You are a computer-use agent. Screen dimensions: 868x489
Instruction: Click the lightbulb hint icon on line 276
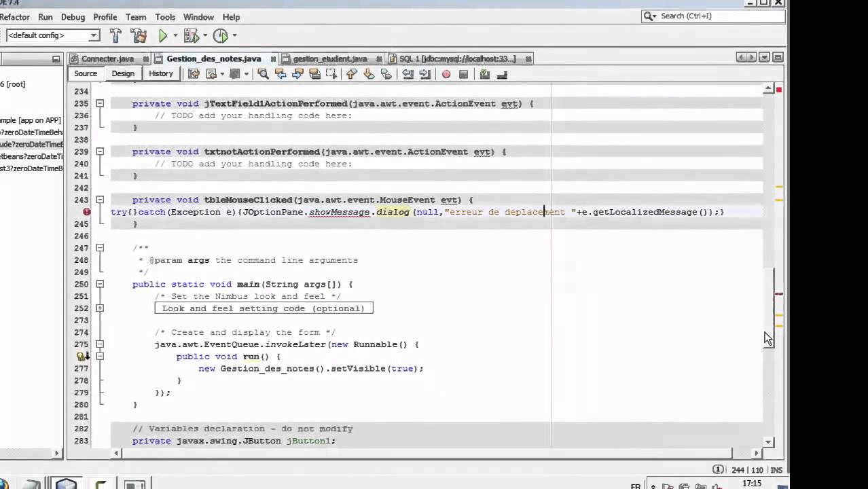(82, 357)
